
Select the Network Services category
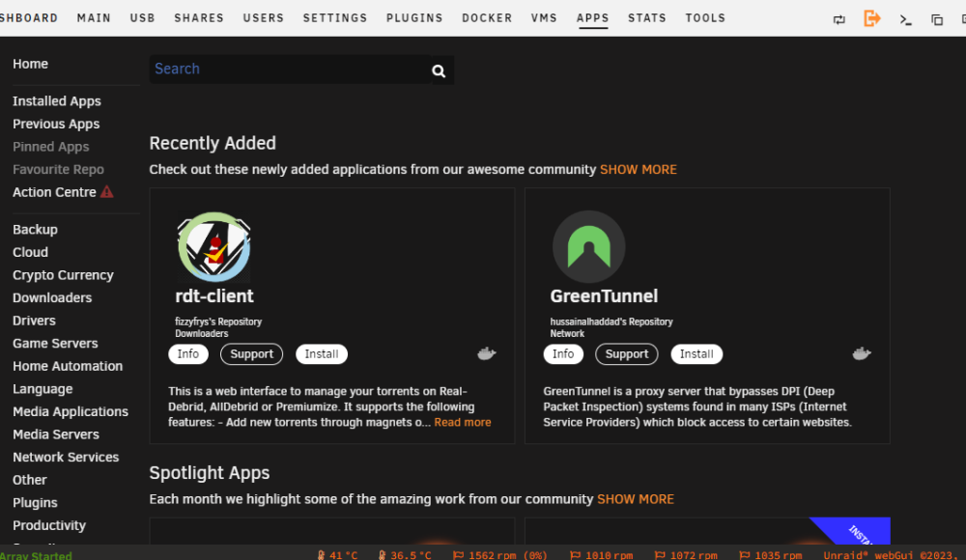tap(66, 457)
